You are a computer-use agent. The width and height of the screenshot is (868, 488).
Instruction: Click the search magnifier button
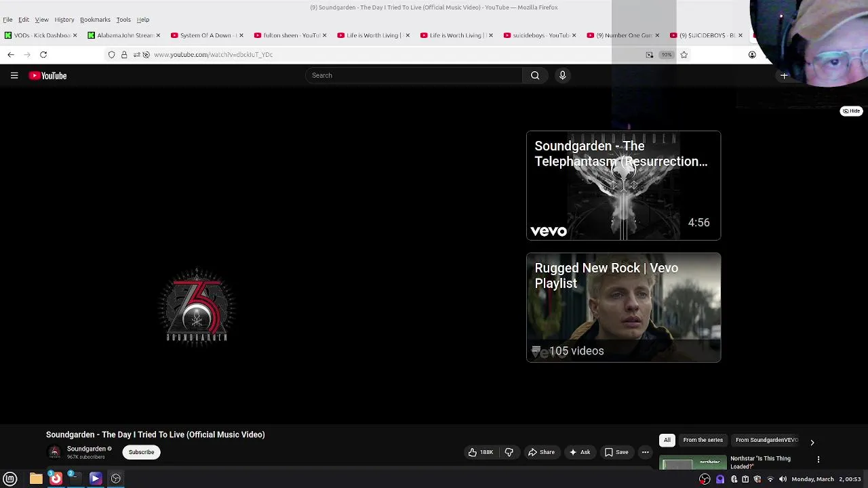pyautogui.click(x=535, y=75)
